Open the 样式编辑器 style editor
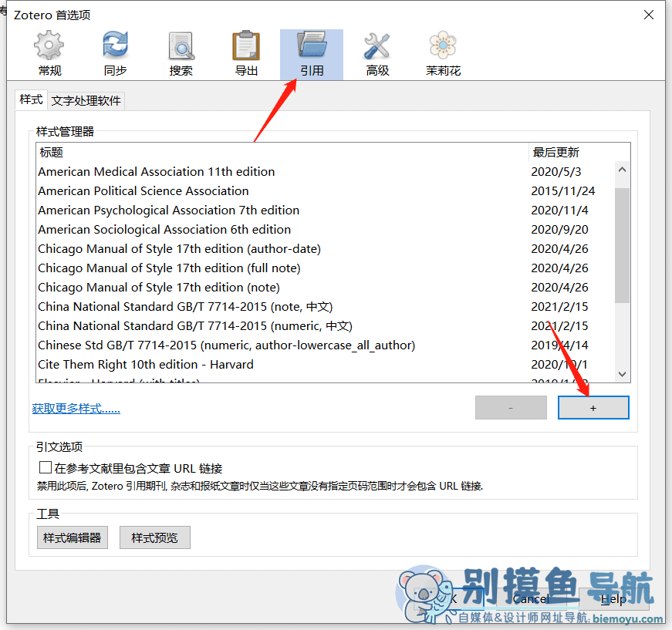Image resolution: width=672 pixels, height=630 pixels. point(72,537)
